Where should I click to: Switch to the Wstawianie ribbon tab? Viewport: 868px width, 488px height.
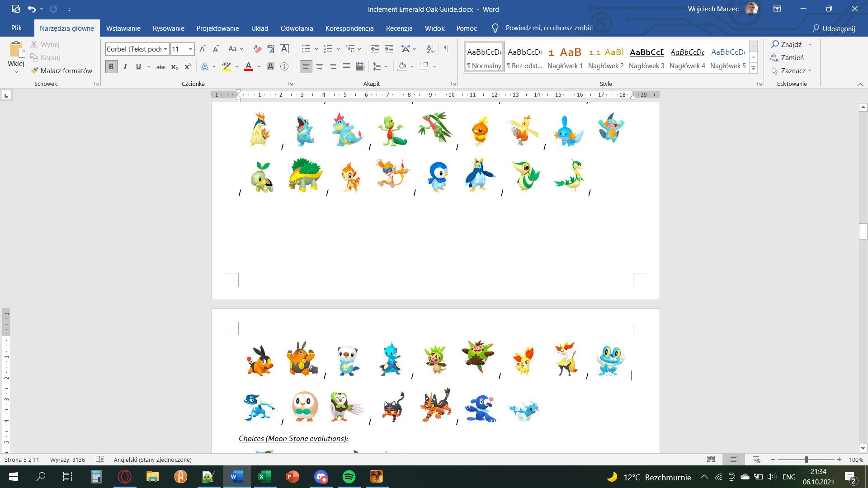(x=123, y=28)
